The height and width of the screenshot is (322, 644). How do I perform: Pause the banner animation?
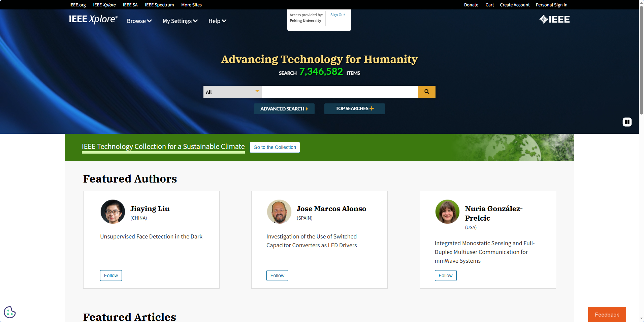627,122
